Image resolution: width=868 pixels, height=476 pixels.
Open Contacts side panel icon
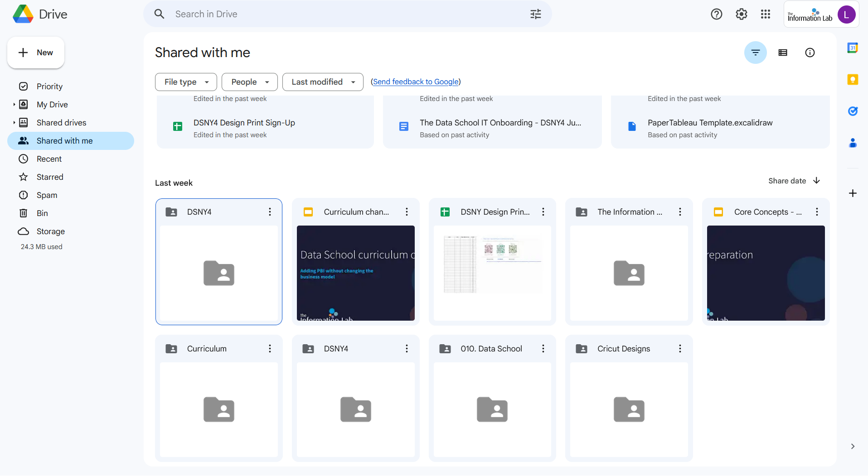pos(853,143)
